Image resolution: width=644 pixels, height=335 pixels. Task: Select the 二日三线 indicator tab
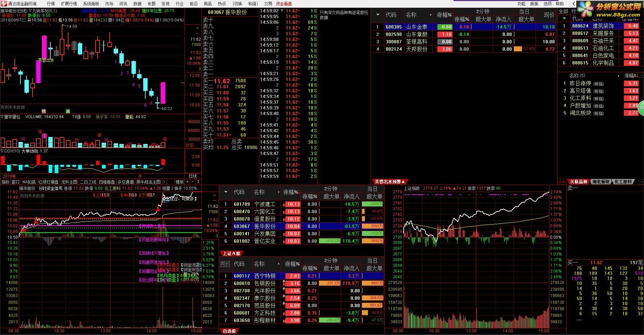pyautogui.click(x=88, y=182)
